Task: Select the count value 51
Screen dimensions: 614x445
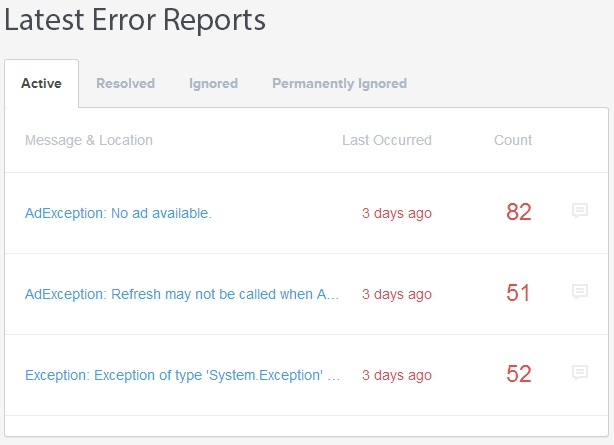Action: 518,293
